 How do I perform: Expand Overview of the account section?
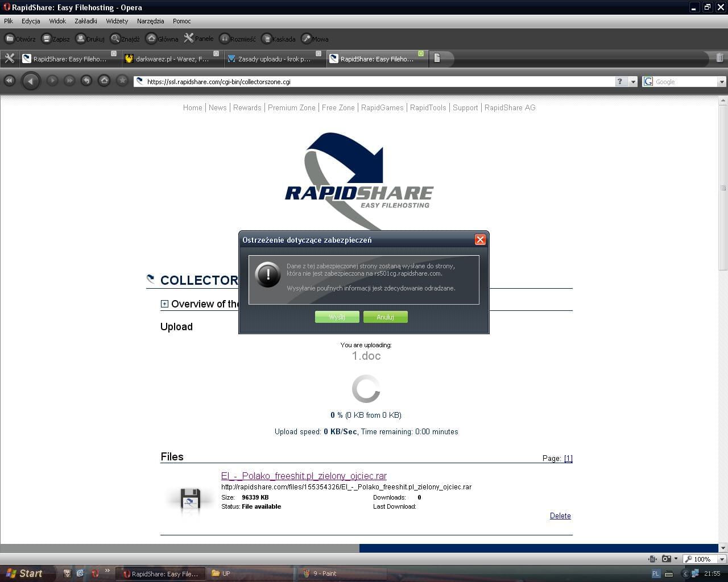click(164, 304)
